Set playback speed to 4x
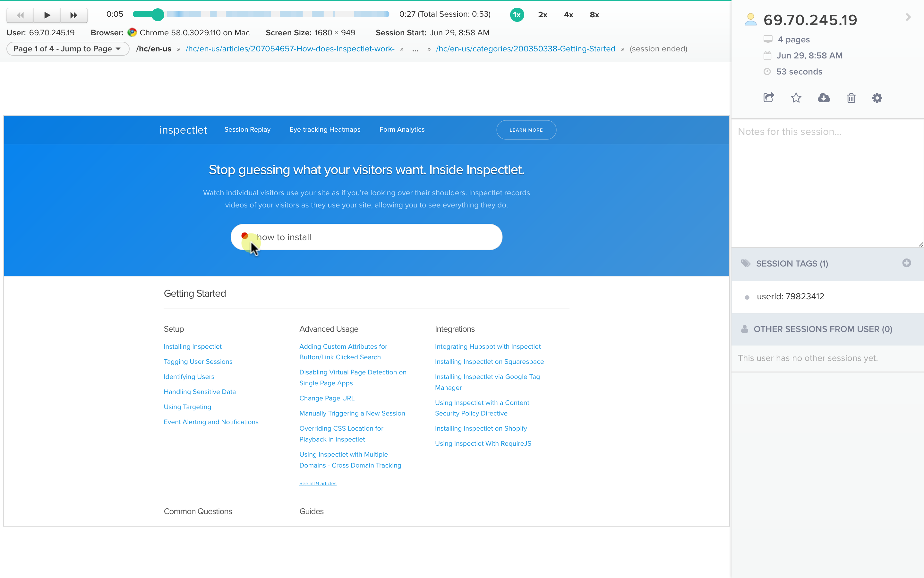Screen dimensions: 924x578 coord(569,15)
